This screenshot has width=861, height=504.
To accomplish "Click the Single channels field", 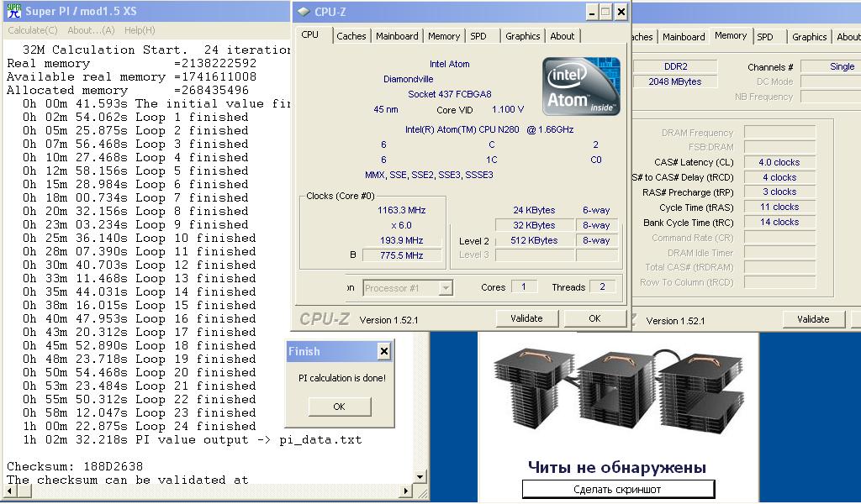I will pos(832,66).
